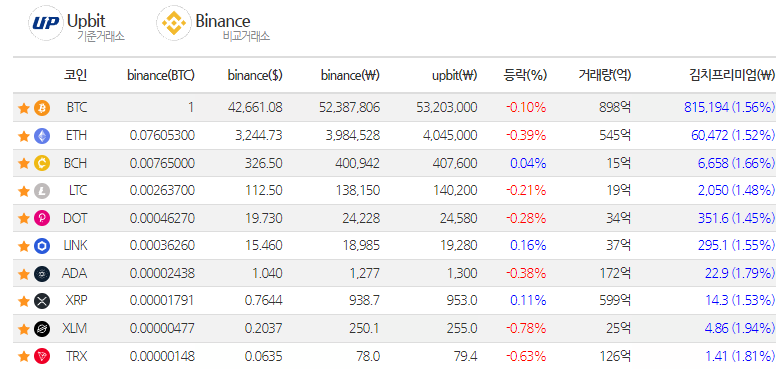Sort by the 거래량(억) column header
This screenshot has width=783, height=379.
(x=605, y=75)
